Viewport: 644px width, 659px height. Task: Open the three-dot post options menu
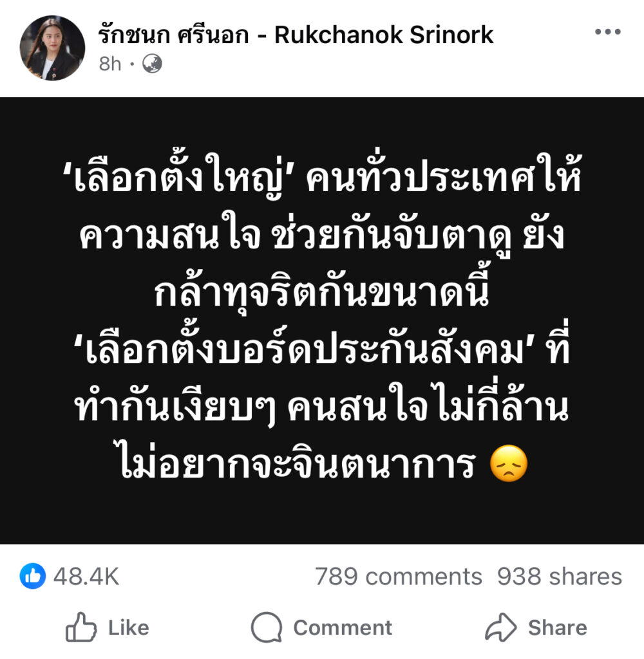click(x=607, y=32)
